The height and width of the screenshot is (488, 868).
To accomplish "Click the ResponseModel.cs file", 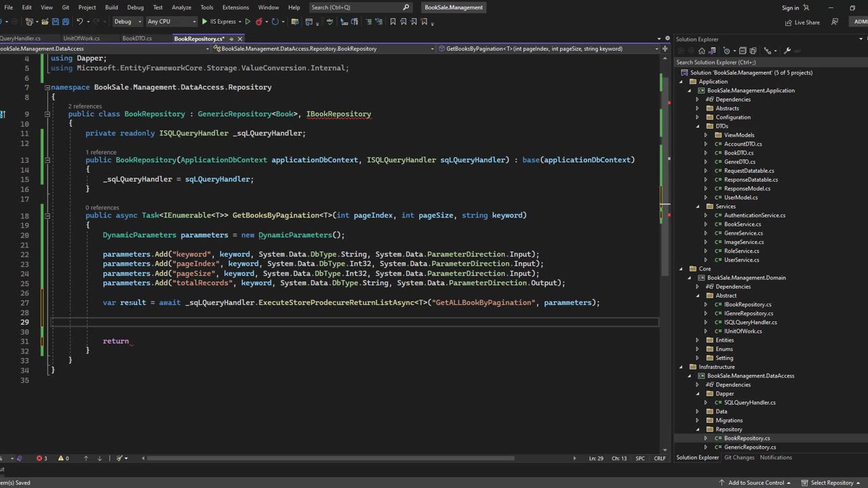I will (x=747, y=188).
